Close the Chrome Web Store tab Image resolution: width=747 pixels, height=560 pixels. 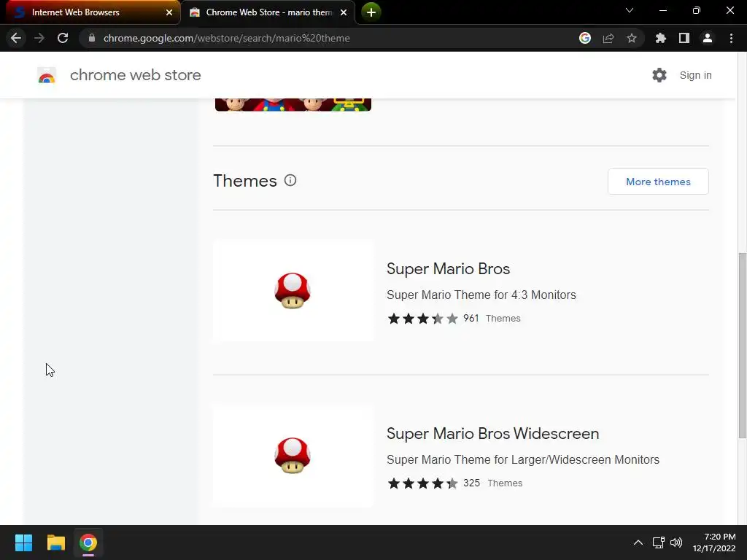click(344, 12)
